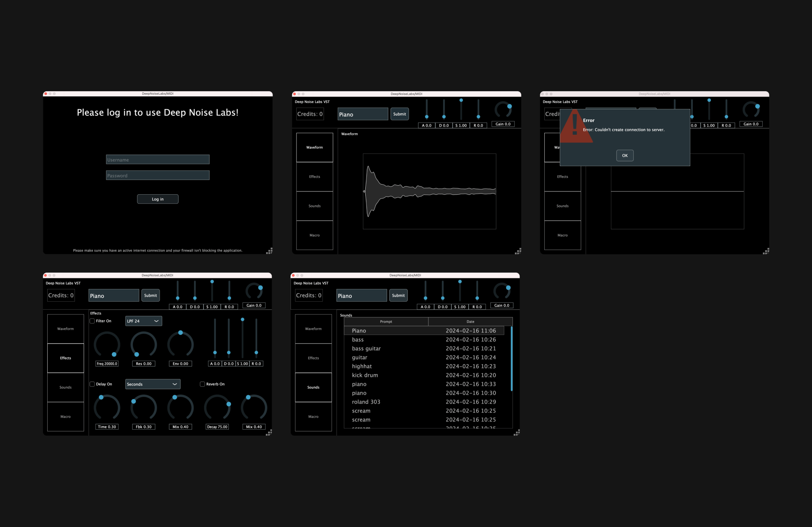This screenshot has height=527, width=812.
Task: Open the LPF 24 filter type dropdown
Action: [x=143, y=321]
